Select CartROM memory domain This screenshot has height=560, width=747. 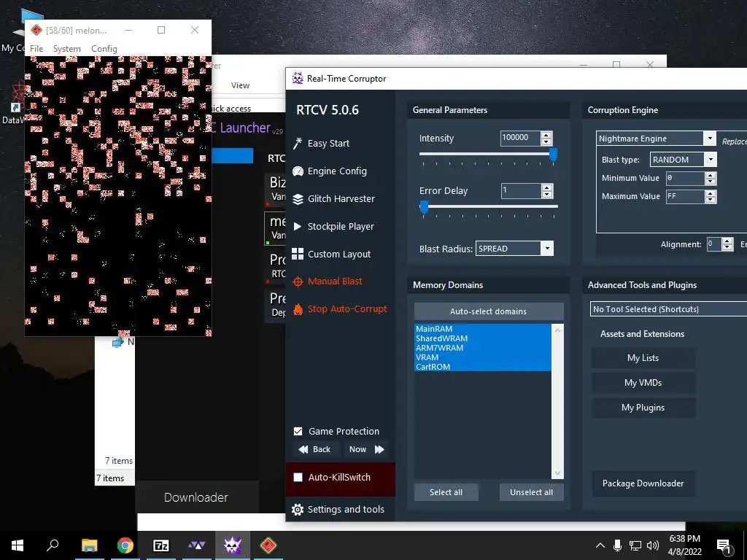tap(483, 367)
